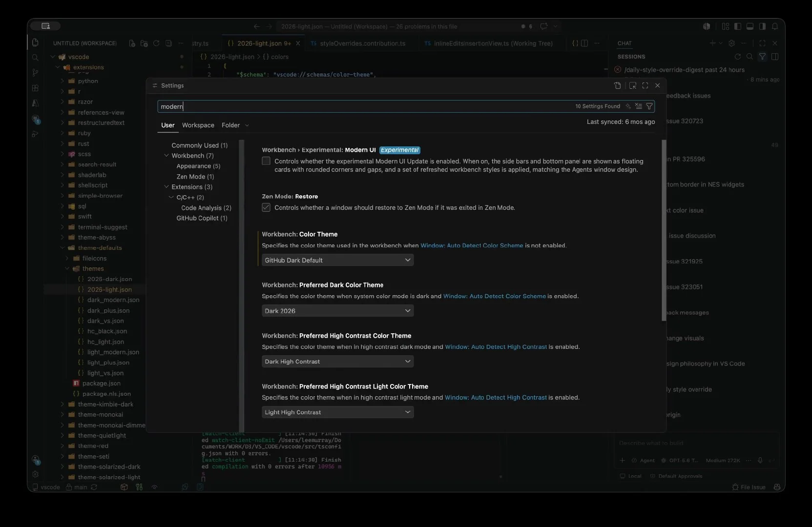The width and height of the screenshot is (812, 527).
Task: Maximize the Settings modal
Action: tap(645, 85)
